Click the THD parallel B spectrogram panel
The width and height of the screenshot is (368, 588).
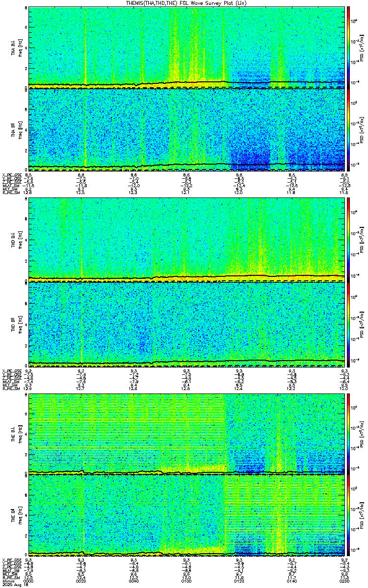186,322
